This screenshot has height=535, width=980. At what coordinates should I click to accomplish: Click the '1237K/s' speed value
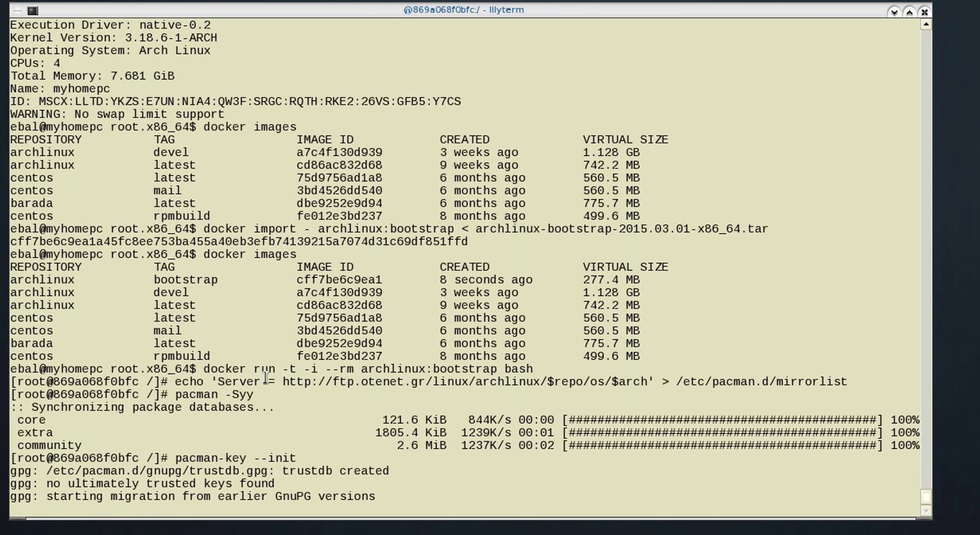click(486, 445)
